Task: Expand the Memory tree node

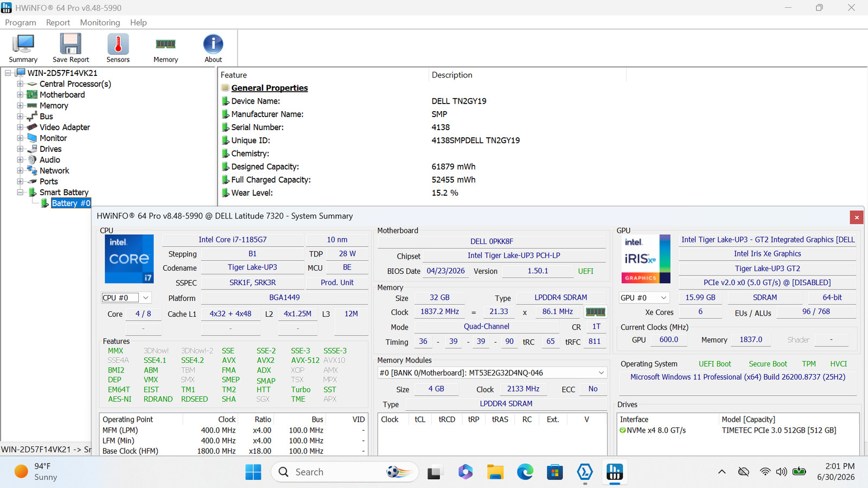Action: [20, 106]
